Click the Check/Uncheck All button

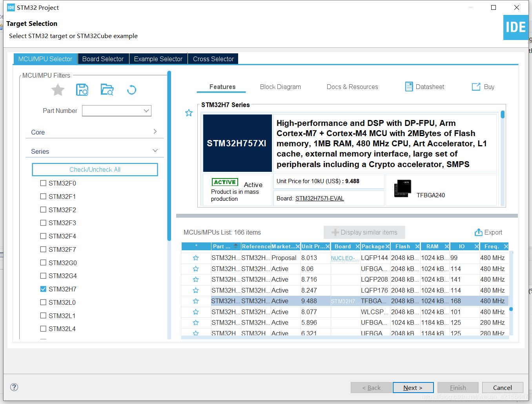[x=95, y=169]
